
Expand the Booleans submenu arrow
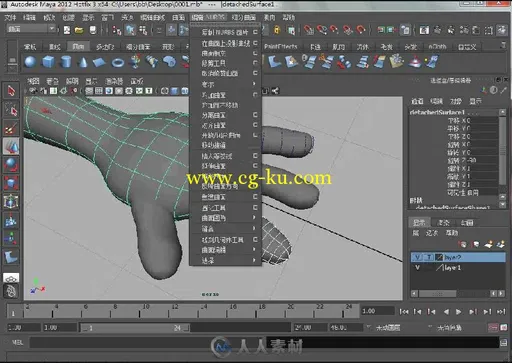click(x=254, y=84)
